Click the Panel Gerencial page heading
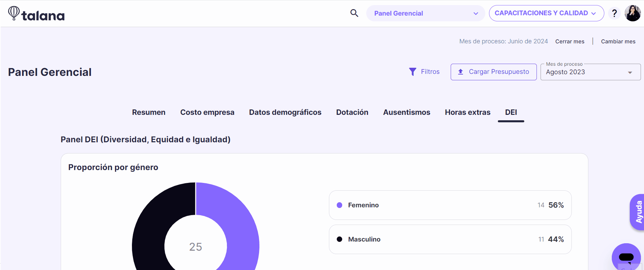The image size is (644, 270). tap(50, 72)
